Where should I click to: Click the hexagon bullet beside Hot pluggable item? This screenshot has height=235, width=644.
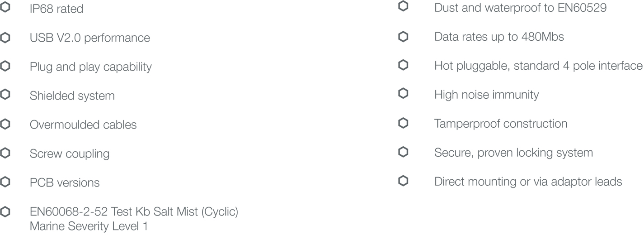[x=404, y=65]
